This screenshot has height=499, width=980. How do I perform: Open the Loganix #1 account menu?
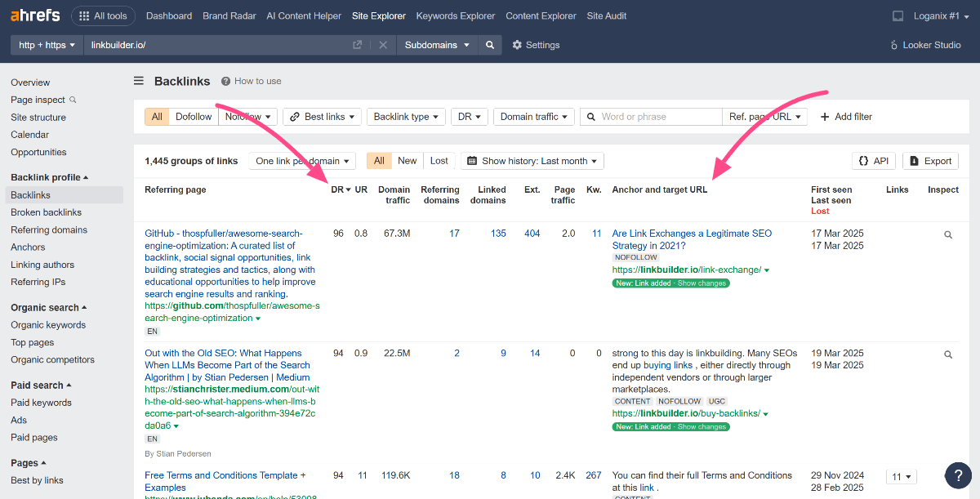click(x=942, y=16)
